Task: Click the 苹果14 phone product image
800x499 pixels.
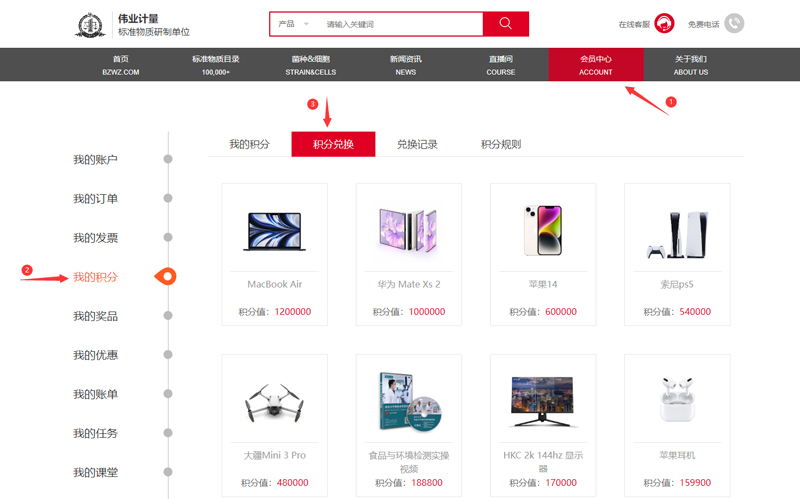Action: [x=543, y=230]
